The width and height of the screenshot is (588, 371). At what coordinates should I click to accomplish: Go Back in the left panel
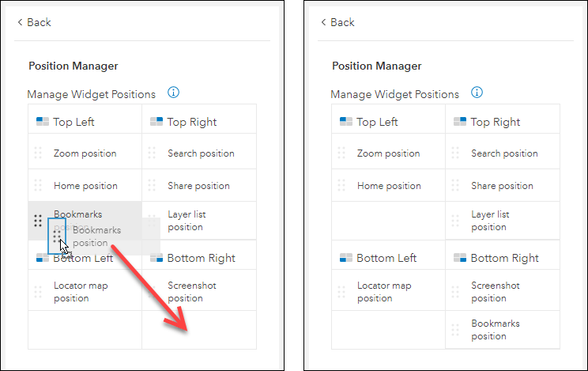33,22
